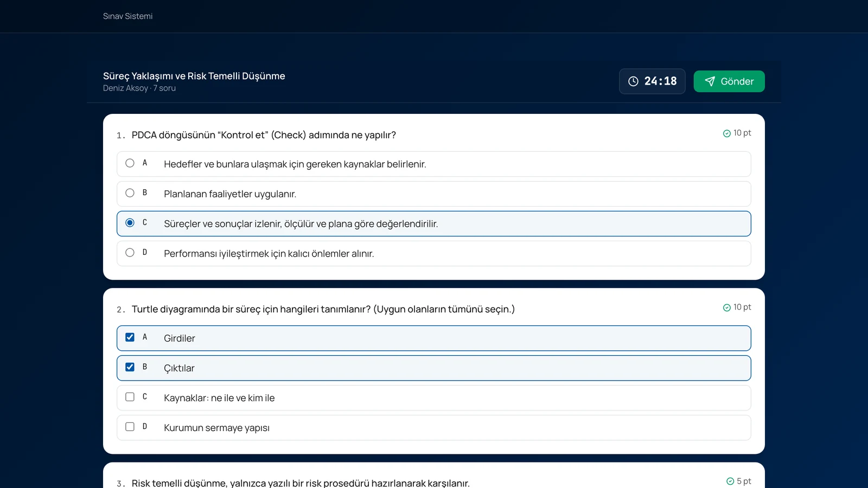868x488 pixels.
Task: Click question 3 text about Risk temelli düşünme
Action: click(x=301, y=483)
